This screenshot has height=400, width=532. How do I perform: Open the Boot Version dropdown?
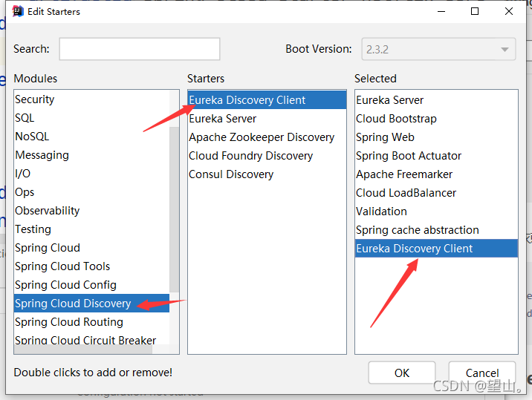[x=438, y=50]
